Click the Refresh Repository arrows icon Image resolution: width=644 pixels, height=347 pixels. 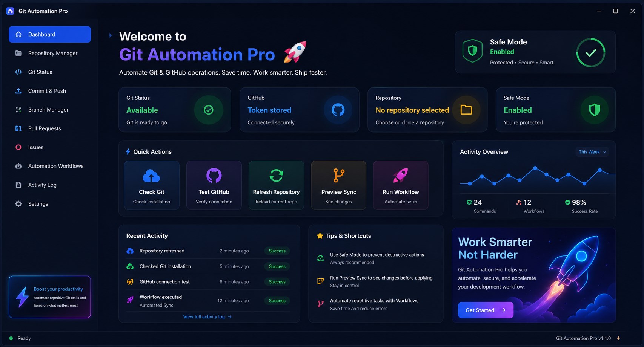pyautogui.click(x=276, y=175)
